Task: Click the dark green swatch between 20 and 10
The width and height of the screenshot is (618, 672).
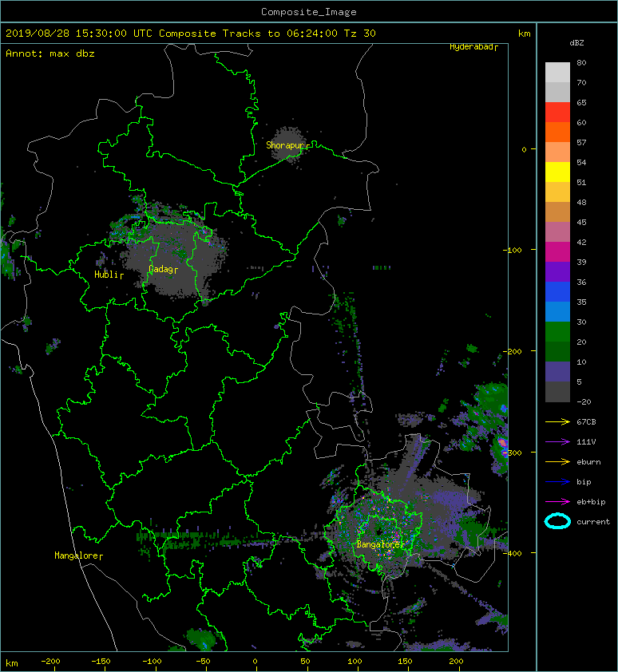Action: [557, 351]
